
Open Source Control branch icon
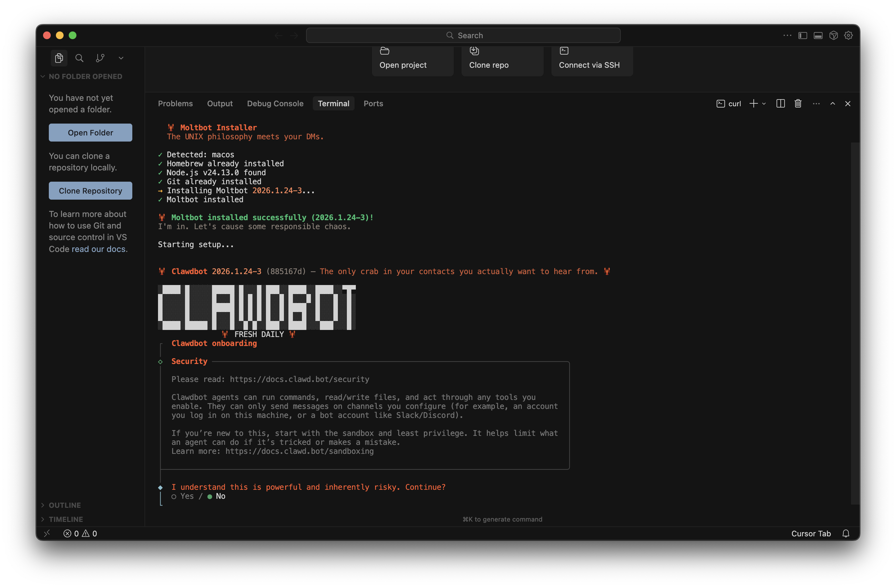tap(100, 58)
